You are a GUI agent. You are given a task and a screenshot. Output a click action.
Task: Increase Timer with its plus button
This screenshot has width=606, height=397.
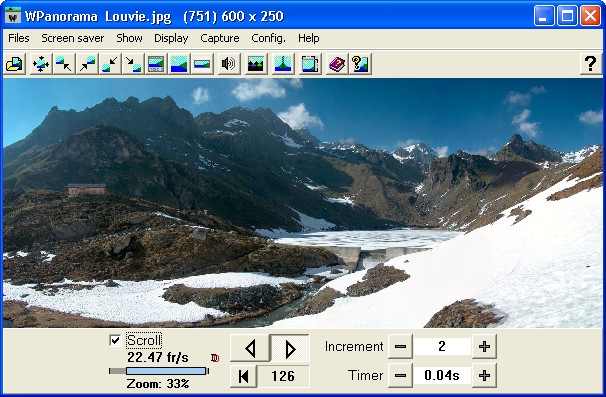point(484,375)
